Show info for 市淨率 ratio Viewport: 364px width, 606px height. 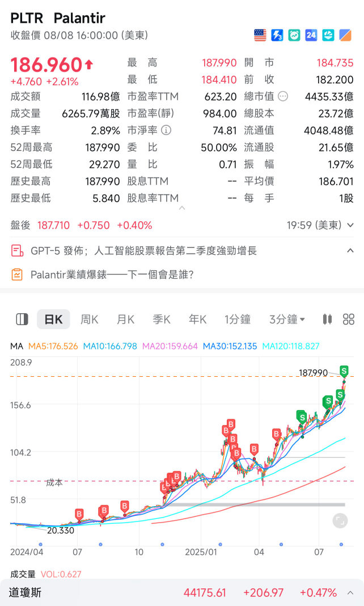pos(166,131)
